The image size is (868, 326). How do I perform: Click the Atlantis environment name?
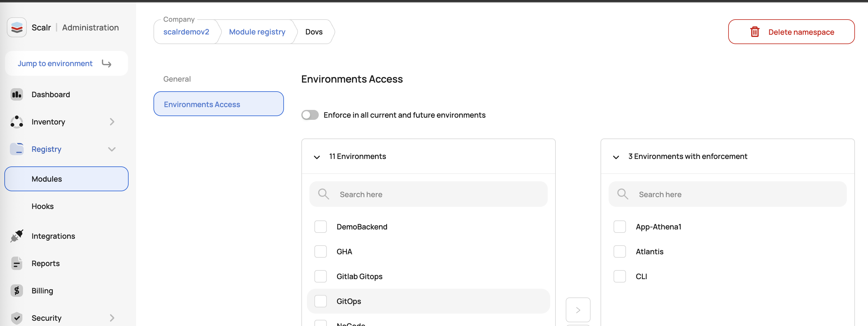(649, 251)
